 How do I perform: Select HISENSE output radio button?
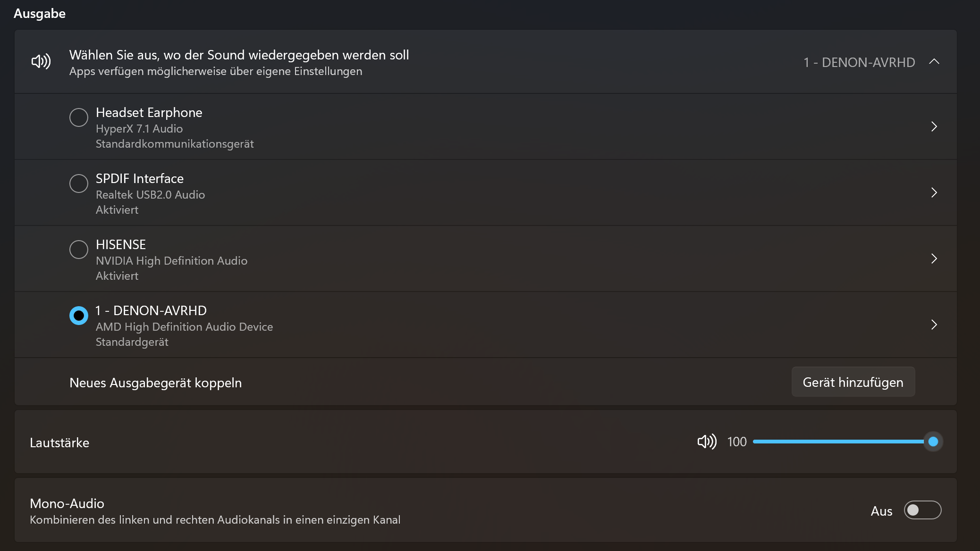[79, 250]
